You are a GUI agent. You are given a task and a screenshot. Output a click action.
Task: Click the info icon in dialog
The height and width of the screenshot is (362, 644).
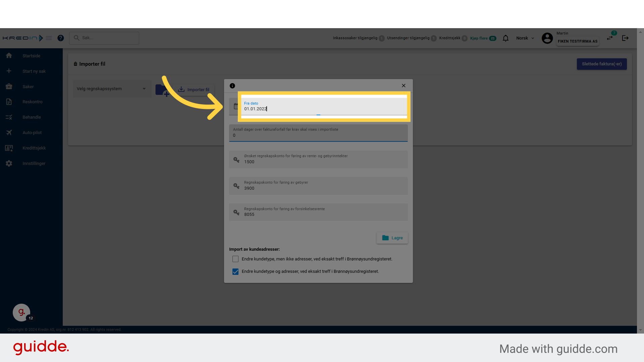(x=232, y=86)
